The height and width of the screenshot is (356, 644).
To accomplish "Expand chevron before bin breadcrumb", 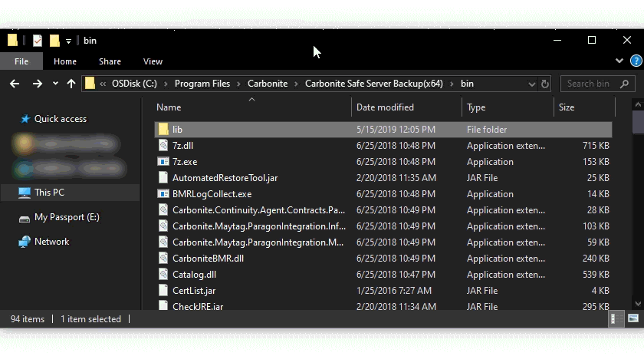I will pos(452,84).
